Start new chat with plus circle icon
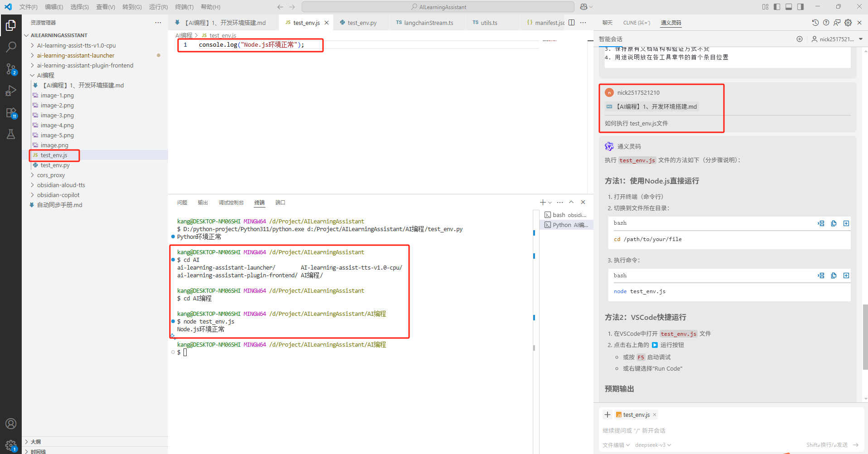This screenshot has height=454, width=868. pyautogui.click(x=800, y=39)
